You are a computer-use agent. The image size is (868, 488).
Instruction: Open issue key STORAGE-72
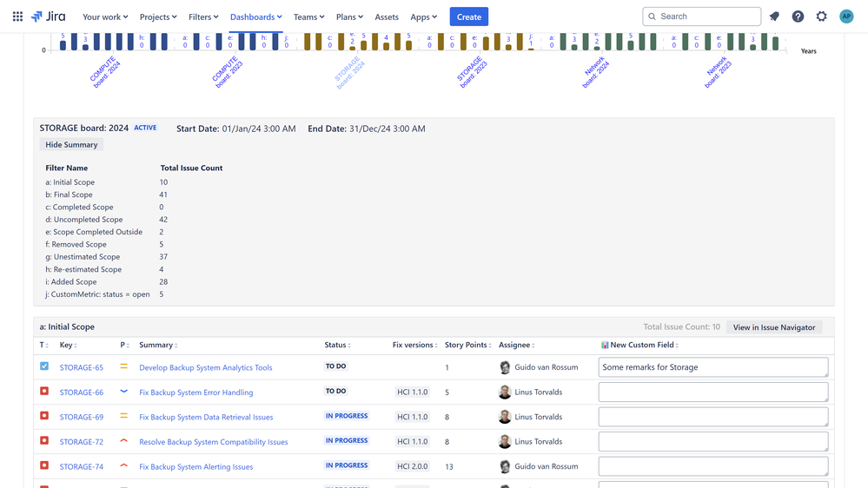click(82, 441)
